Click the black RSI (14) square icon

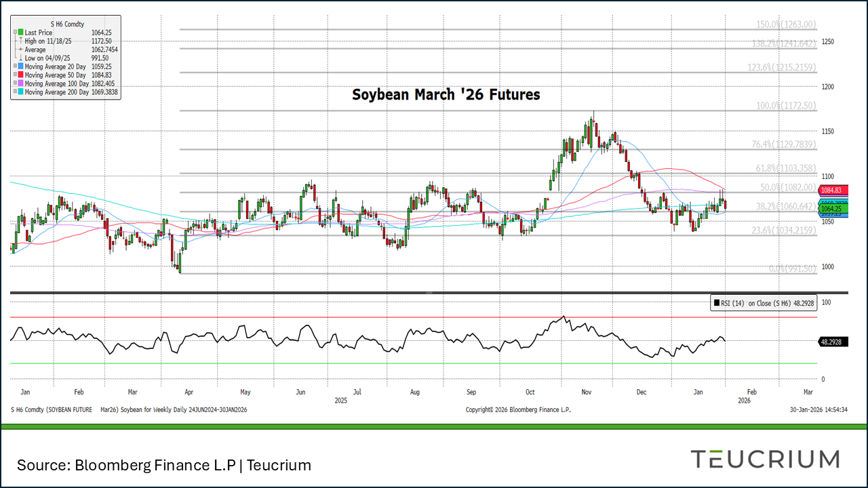(717, 303)
